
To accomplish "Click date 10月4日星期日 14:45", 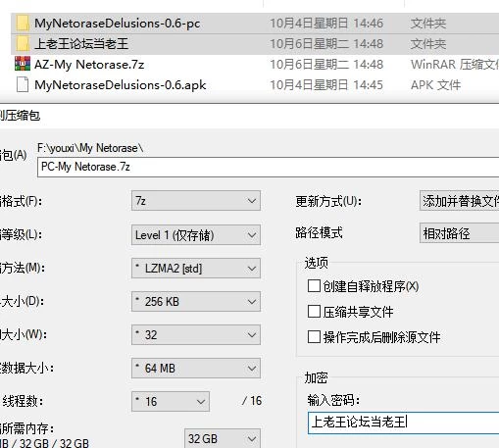I will [x=326, y=85].
